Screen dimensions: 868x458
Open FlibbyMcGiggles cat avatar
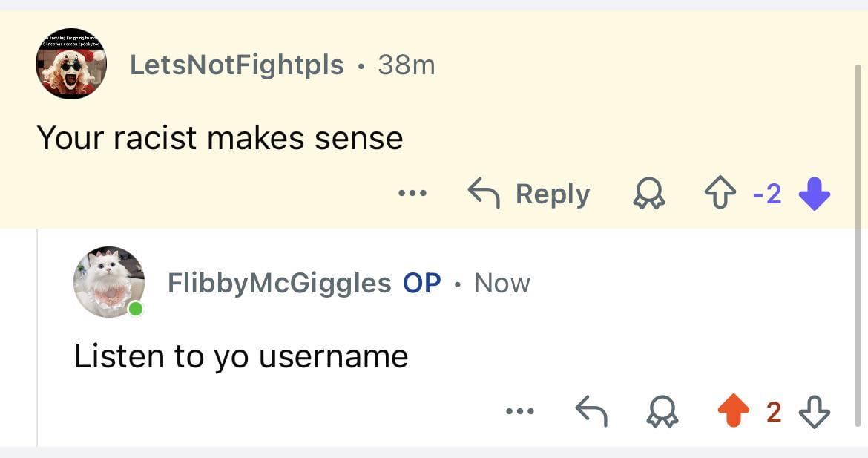[x=108, y=282]
